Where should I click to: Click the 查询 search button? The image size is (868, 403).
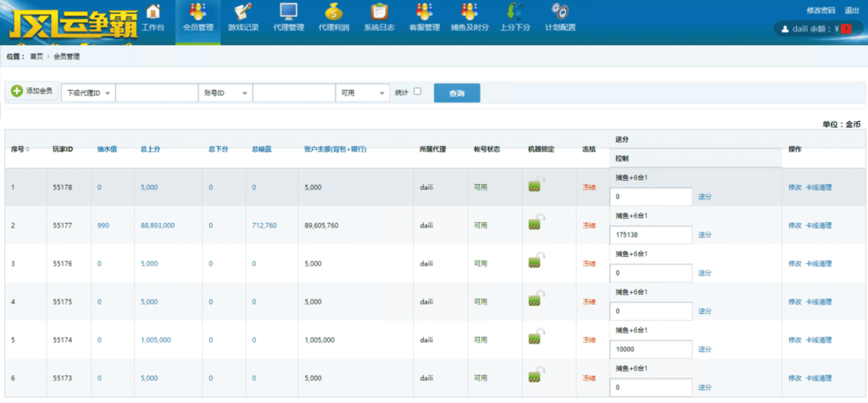tap(457, 92)
